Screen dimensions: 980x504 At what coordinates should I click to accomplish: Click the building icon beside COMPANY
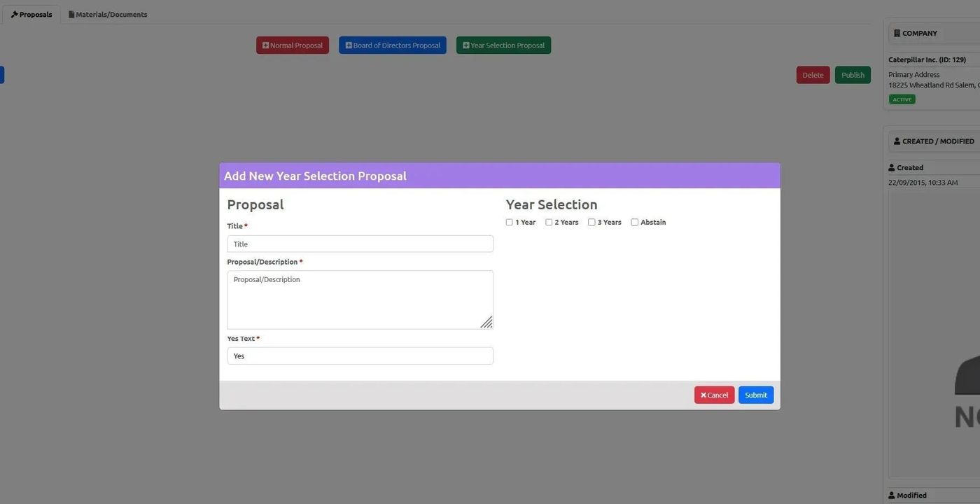coord(897,34)
